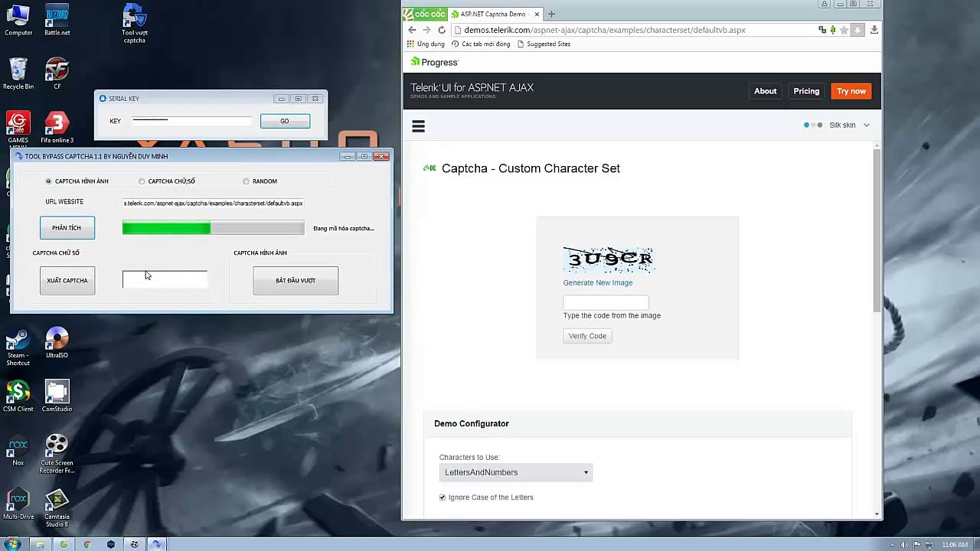Screen dimensions: 980x551
Task: Open the Ứng dụng apps bookmark
Action: [x=426, y=44]
